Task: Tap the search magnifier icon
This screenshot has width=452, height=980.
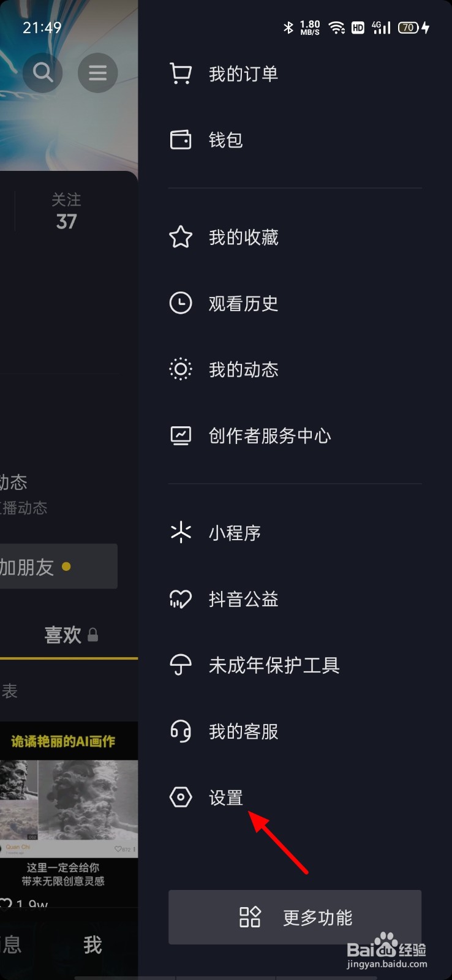Action: click(x=42, y=73)
